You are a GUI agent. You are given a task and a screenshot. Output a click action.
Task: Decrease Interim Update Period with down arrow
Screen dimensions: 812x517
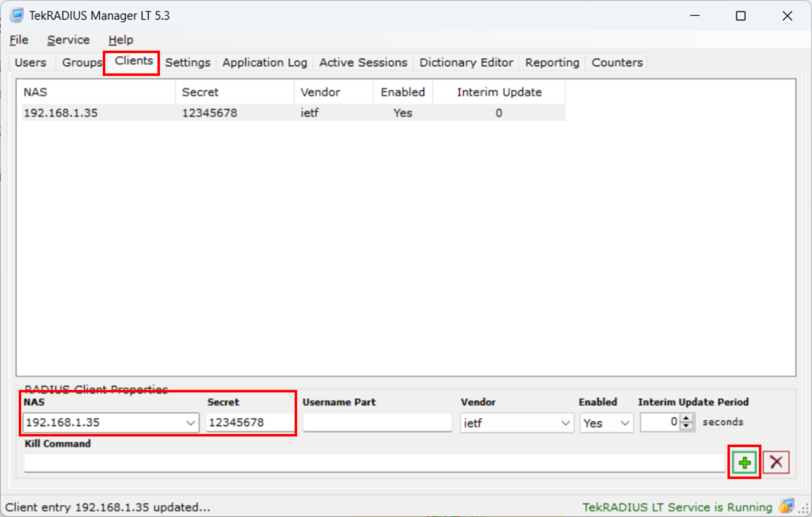686,426
